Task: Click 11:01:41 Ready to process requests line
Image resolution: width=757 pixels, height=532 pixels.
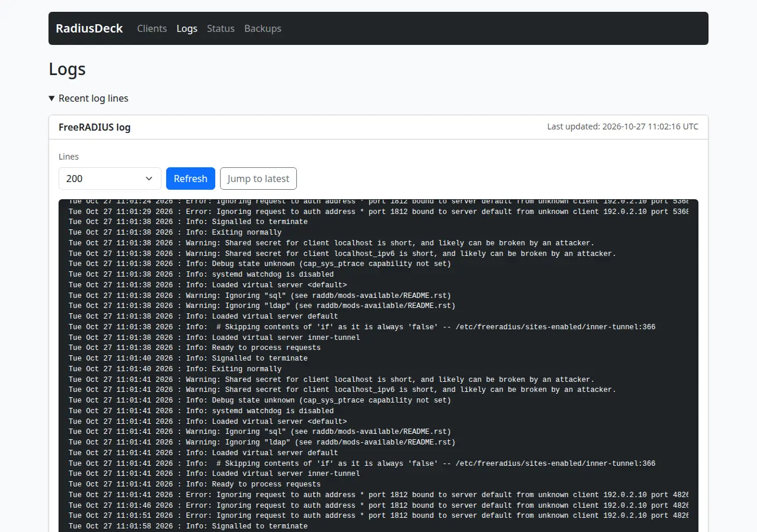Action: tap(195, 484)
